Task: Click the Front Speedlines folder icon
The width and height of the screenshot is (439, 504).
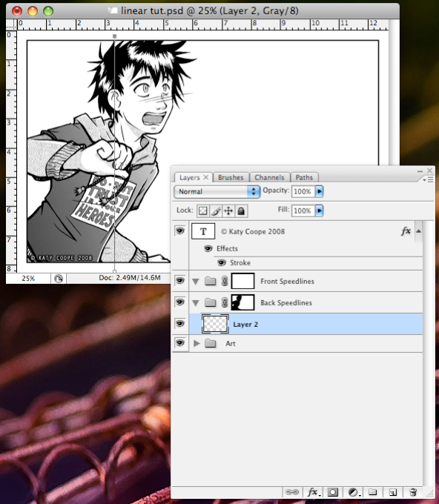Action: (211, 281)
